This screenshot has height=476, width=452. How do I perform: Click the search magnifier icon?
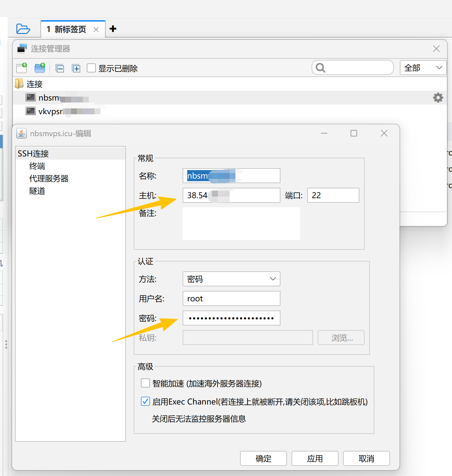coord(321,68)
